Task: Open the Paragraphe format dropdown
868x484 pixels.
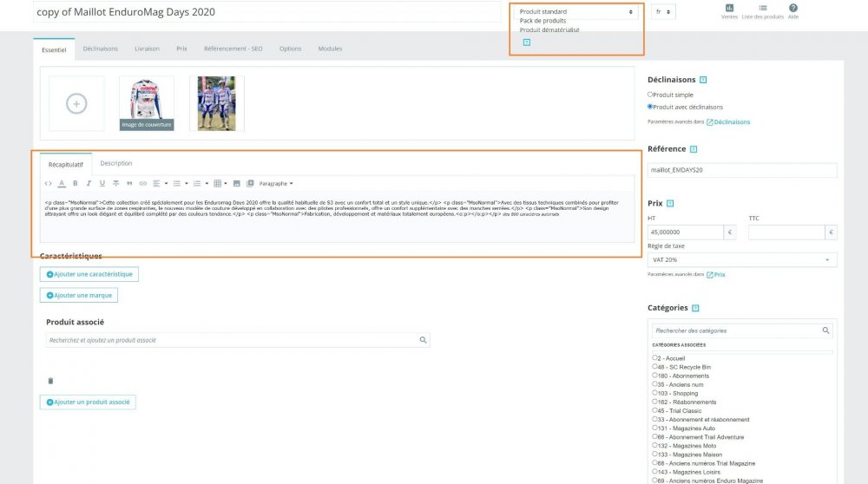Action: (276, 184)
